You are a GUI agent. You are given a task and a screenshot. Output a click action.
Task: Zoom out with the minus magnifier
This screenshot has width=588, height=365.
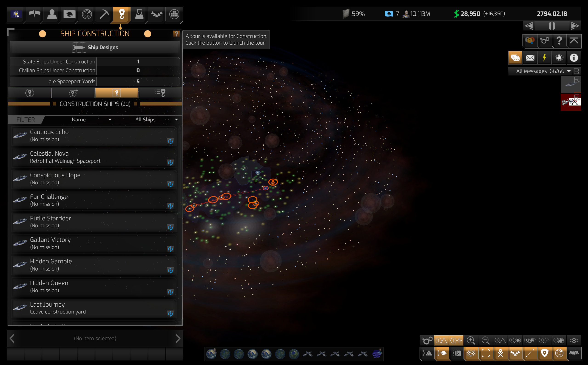(x=486, y=340)
